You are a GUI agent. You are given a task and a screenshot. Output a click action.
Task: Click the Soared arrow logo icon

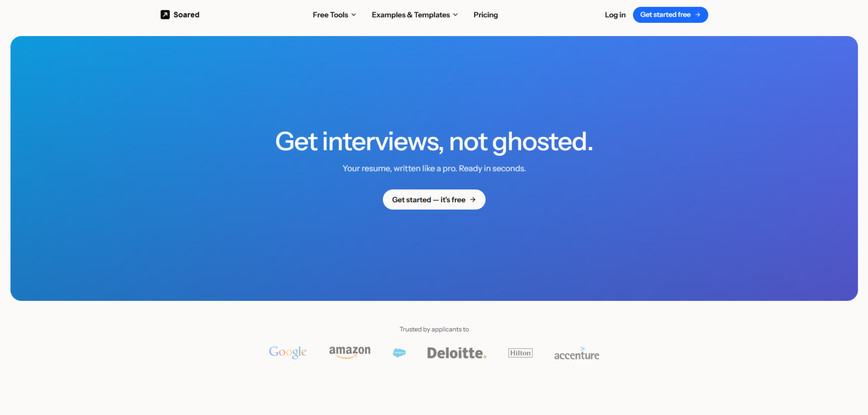pyautogui.click(x=165, y=15)
